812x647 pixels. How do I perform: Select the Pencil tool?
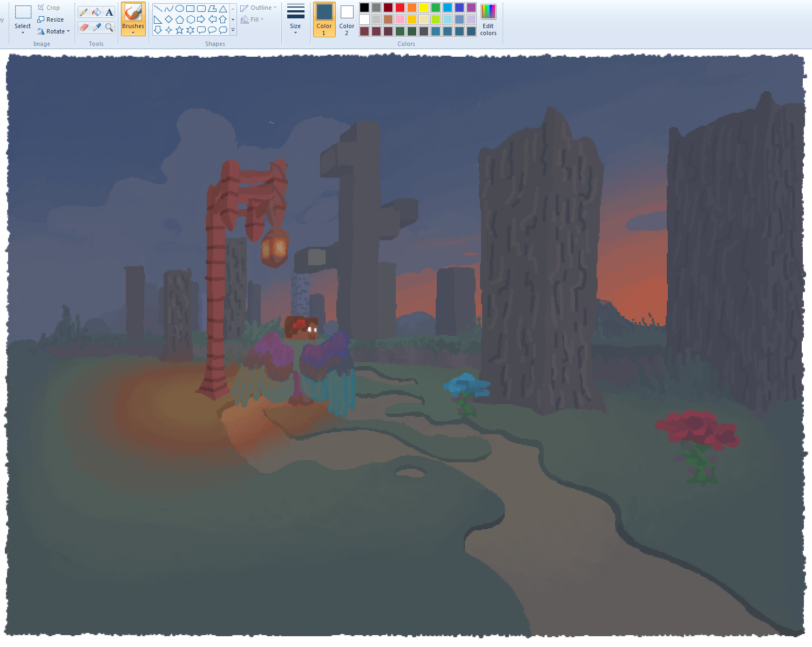point(84,12)
